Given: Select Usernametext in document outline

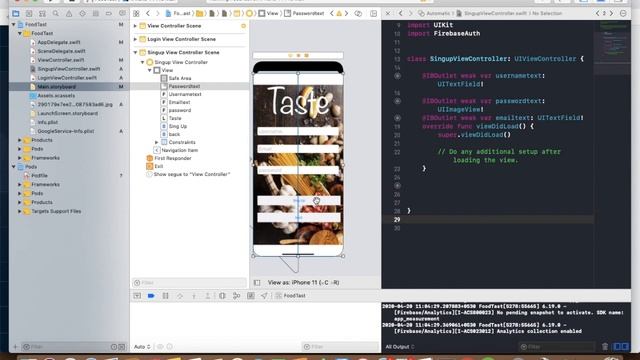Looking at the screenshot, I should 185,94.
